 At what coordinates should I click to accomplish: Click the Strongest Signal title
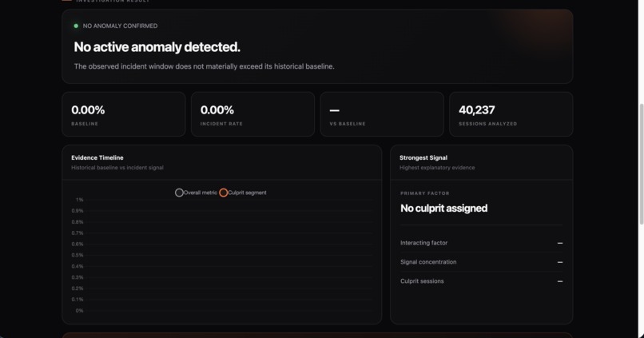423,157
